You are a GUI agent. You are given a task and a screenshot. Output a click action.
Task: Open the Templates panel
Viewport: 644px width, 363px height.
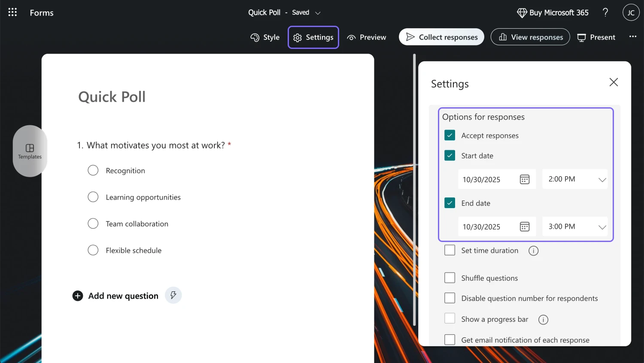(x=30, y=151)
